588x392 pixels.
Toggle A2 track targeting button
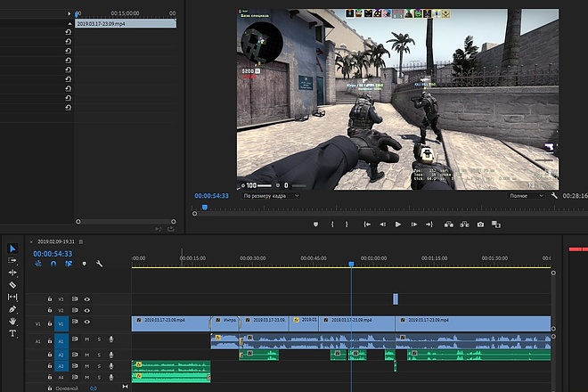61,355
